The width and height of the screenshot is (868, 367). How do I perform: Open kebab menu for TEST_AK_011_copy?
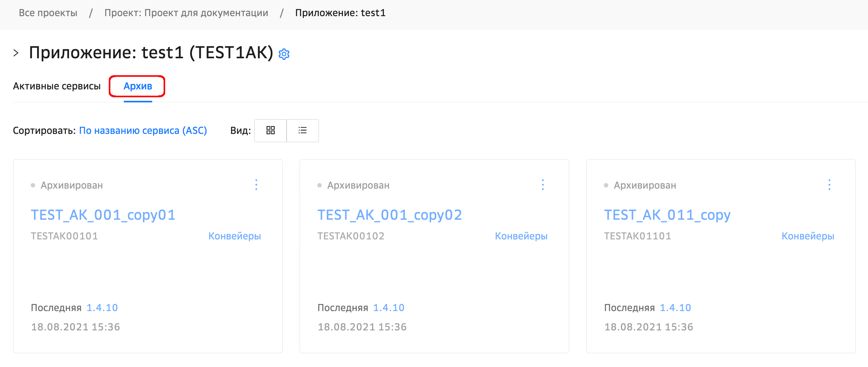coord(829,185)
